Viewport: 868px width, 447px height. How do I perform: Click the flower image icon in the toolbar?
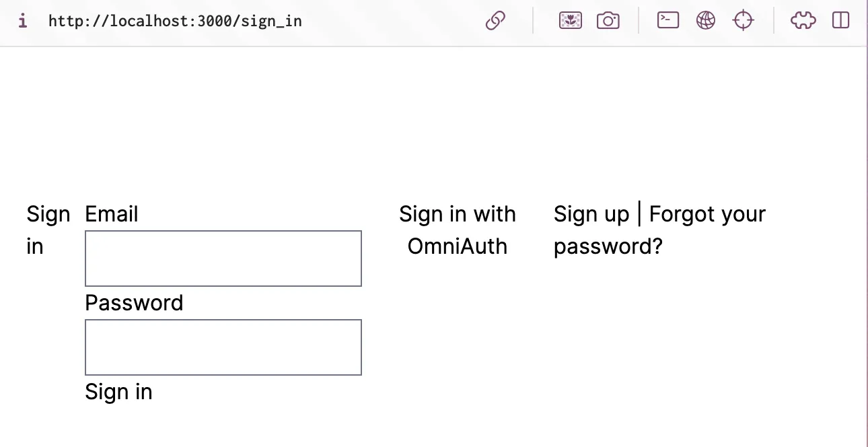point(571,21)
